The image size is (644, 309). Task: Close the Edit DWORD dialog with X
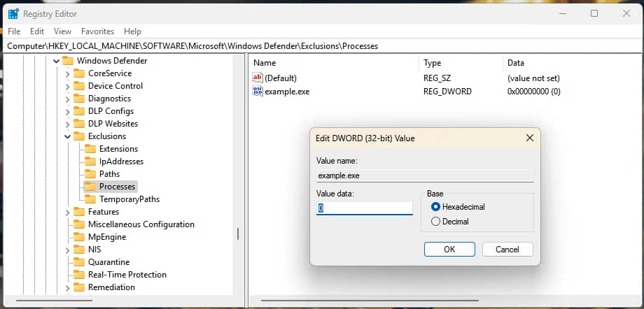[x=530, y=138]
